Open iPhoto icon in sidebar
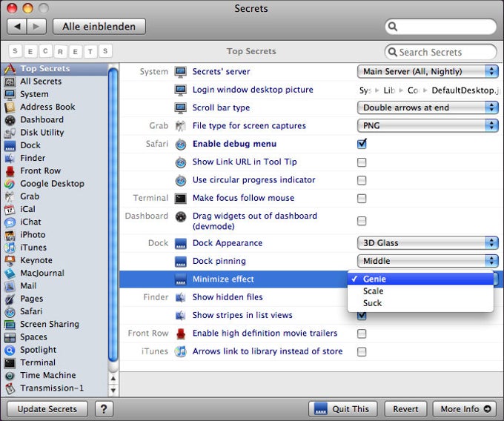Viewport: 504px width, 421px height. 10,235
